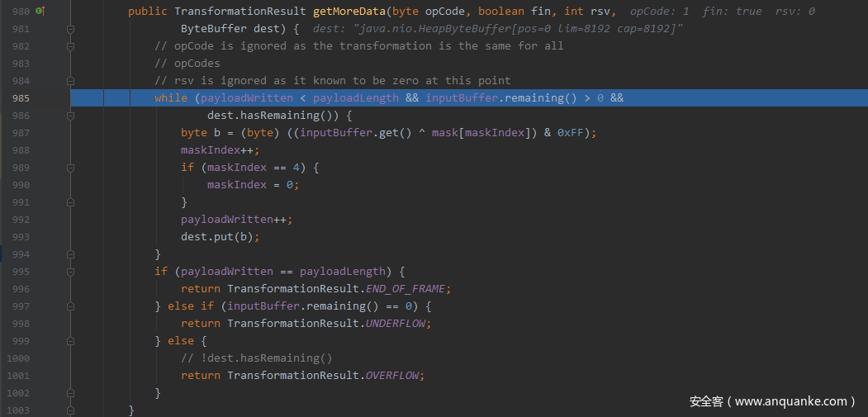Click dest.hasRemaining() on line 986
This screenshot has width=868, height=417.
coord(273,116)
